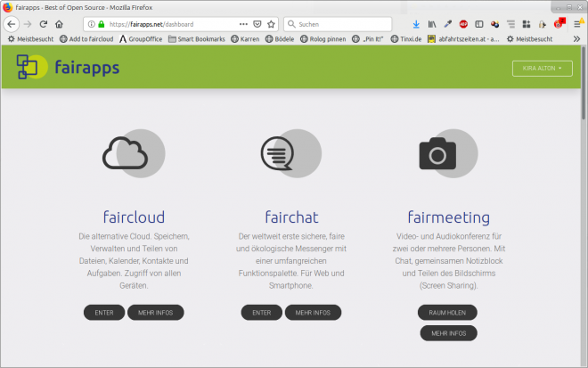The image size is (588, 368).
Task: Click the faircloud cloud icon
Action: pos(134,153)
